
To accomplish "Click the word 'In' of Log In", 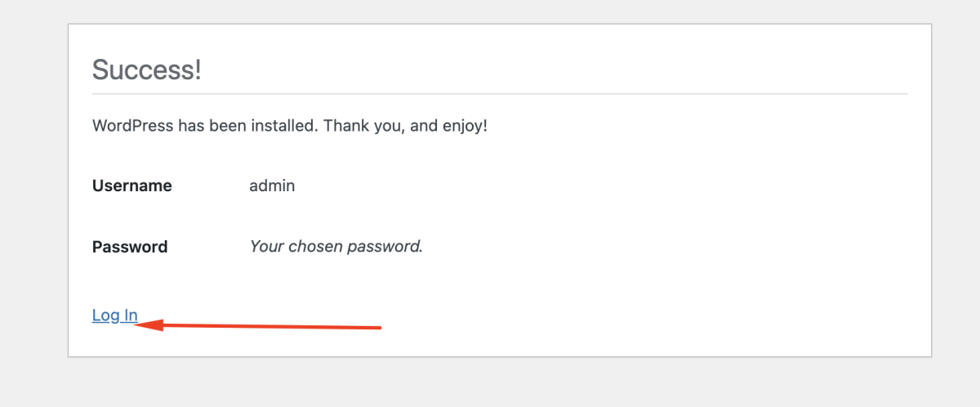I will point(130,315).
